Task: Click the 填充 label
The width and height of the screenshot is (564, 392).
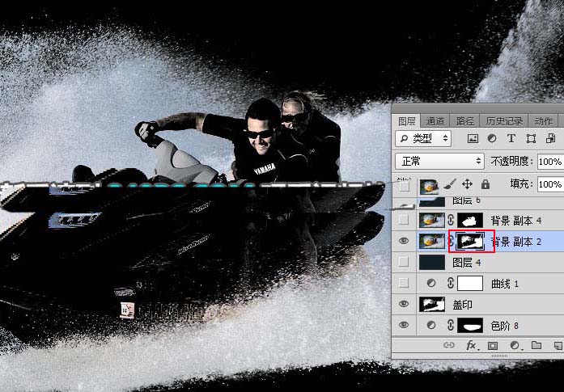Action: [522, 184]
